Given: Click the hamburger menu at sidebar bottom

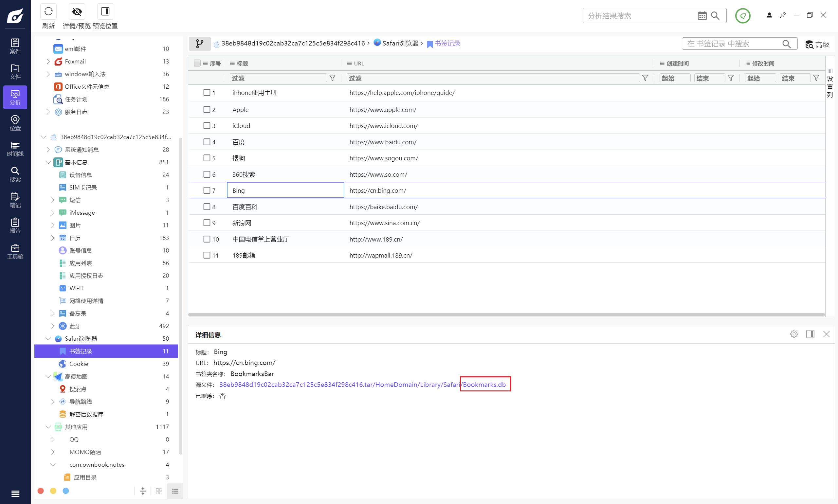Looking at the screenshot, I should pos(15,493).
